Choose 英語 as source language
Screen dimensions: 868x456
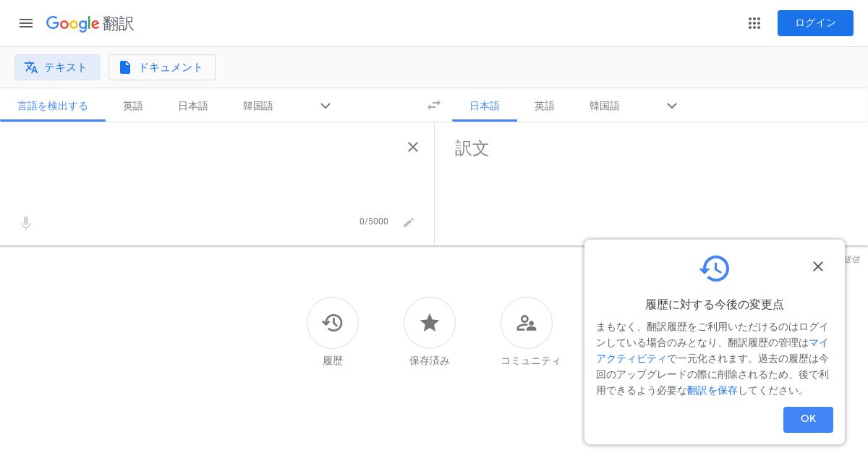pyautogui.click(x=133, y=106)
